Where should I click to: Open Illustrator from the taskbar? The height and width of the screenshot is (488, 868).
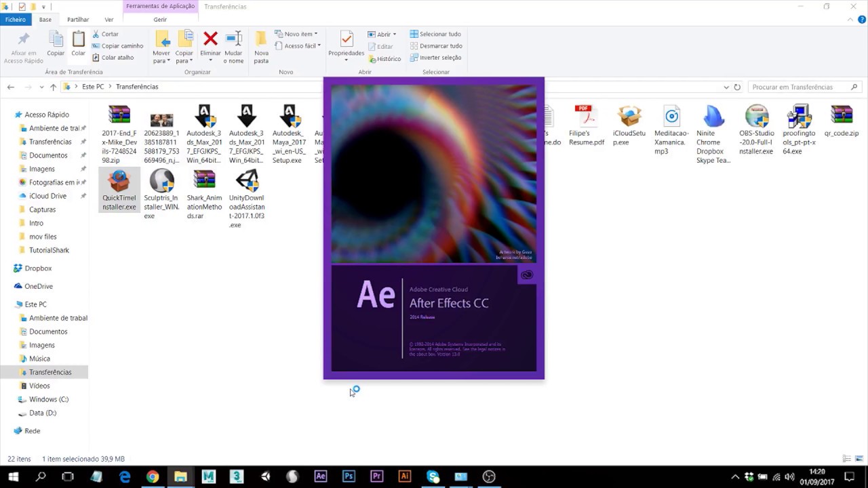pos(405,476)
